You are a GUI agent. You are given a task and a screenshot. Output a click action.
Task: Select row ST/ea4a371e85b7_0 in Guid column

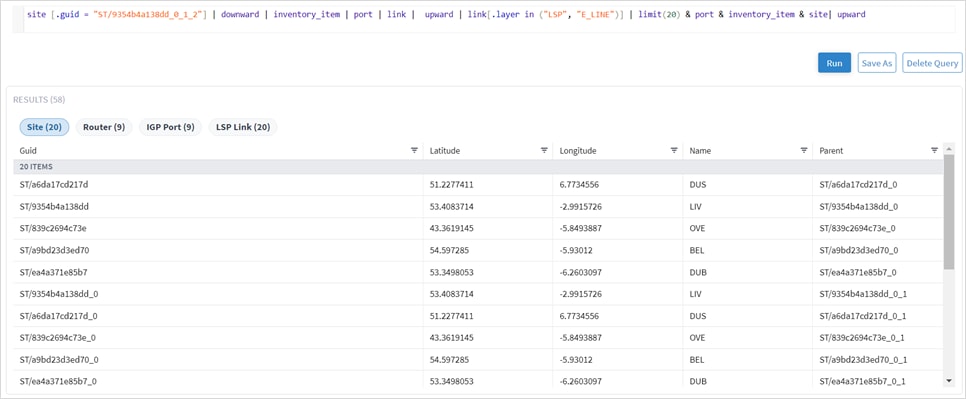pos(59,381)
